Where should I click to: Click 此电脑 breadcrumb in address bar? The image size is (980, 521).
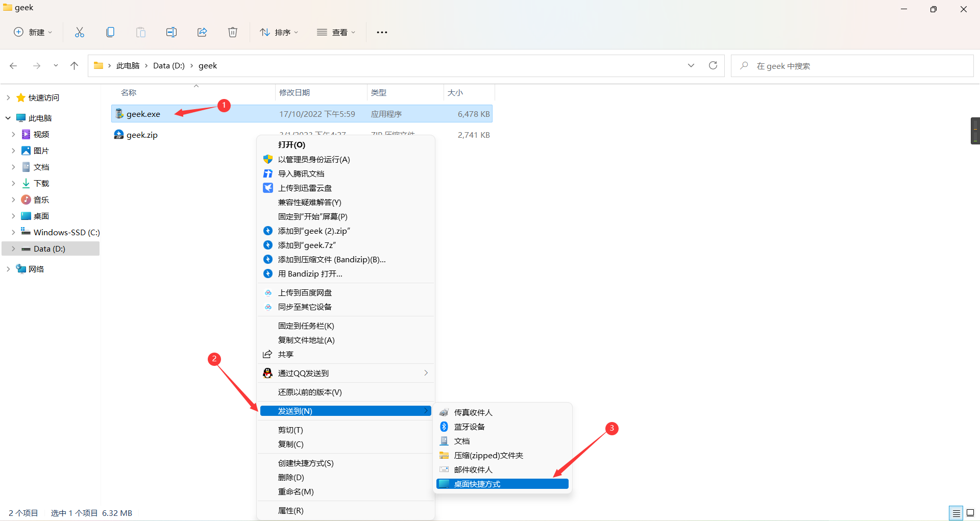coord(128,66)
